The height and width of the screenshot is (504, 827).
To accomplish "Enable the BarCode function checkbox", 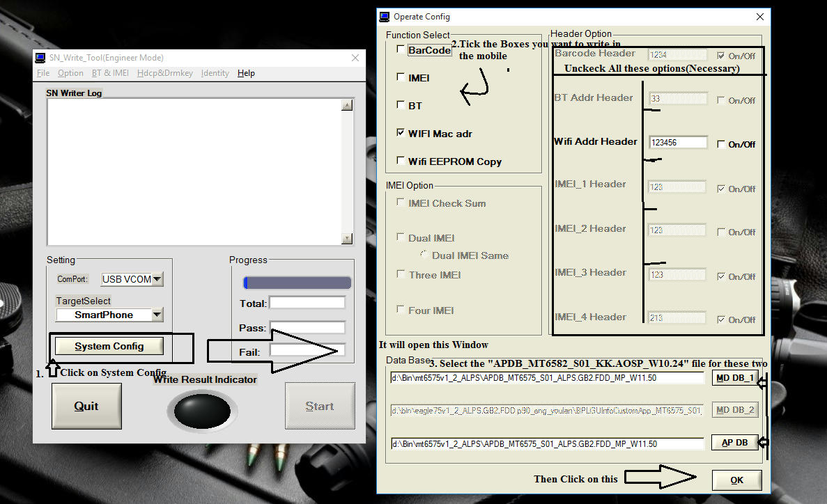I will (x=401, y=49).
